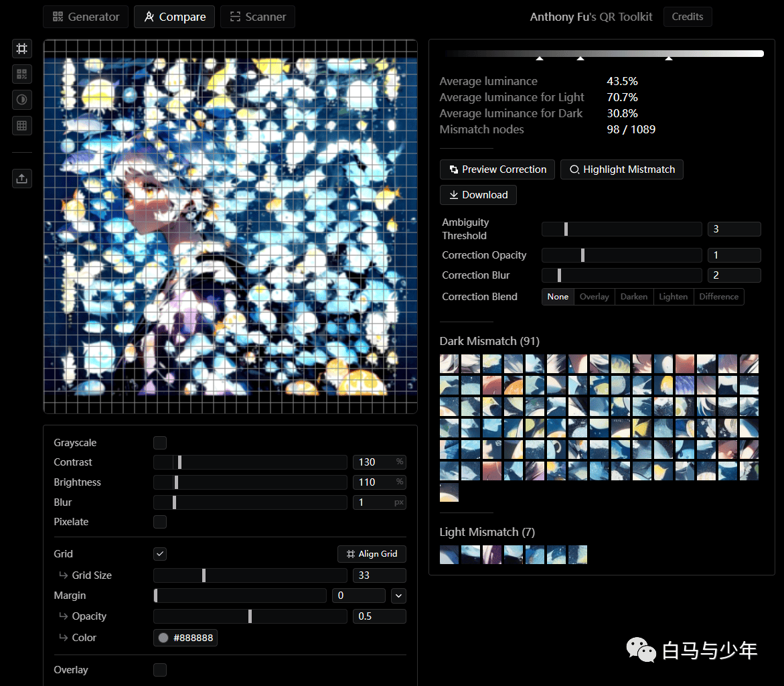Enable the Grayscale checkbox

point(160,443)
